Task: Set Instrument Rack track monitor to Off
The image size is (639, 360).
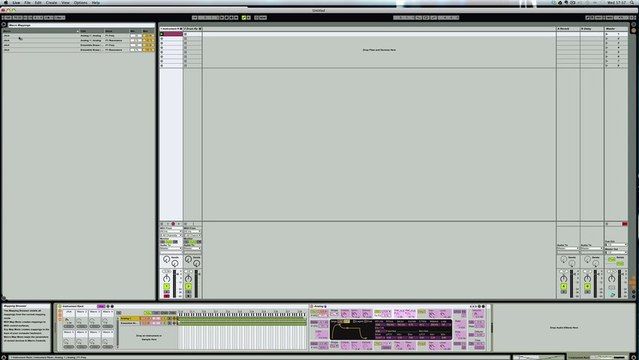Action: pos(175,242)
